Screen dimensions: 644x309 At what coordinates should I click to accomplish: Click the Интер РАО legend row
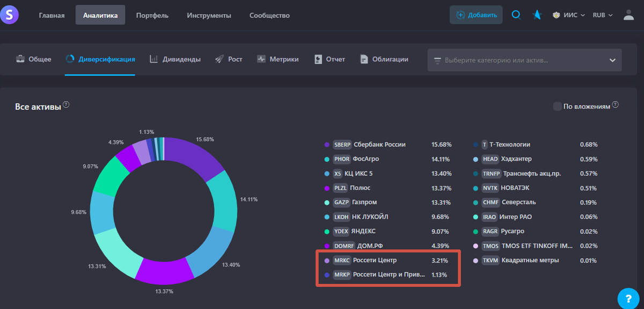537,217
